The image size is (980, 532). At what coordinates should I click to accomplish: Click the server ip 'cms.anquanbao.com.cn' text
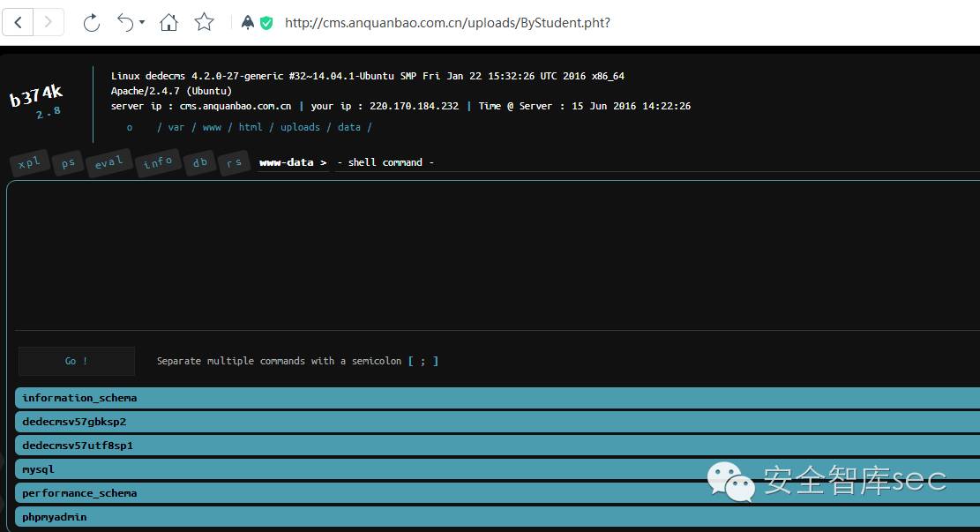236,106
